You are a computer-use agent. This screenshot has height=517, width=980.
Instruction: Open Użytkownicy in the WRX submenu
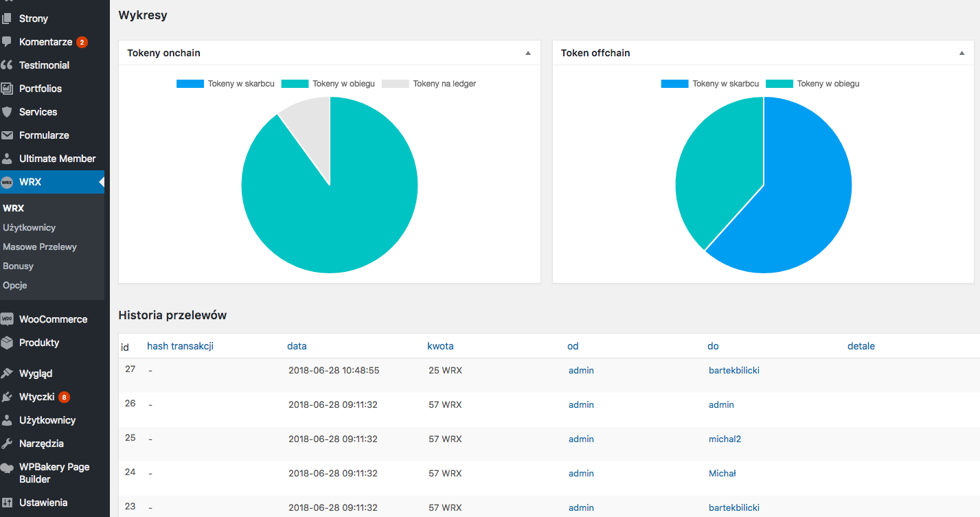coord(29,227)
